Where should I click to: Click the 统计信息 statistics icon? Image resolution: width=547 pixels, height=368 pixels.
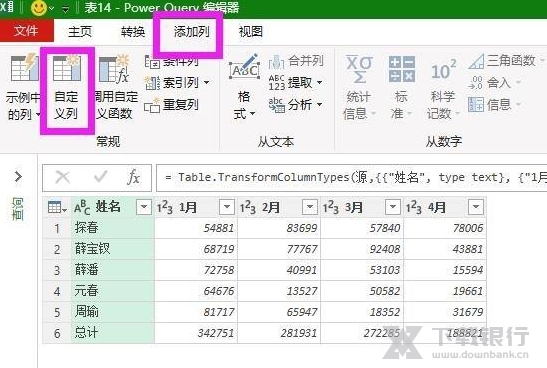[359, 69]
